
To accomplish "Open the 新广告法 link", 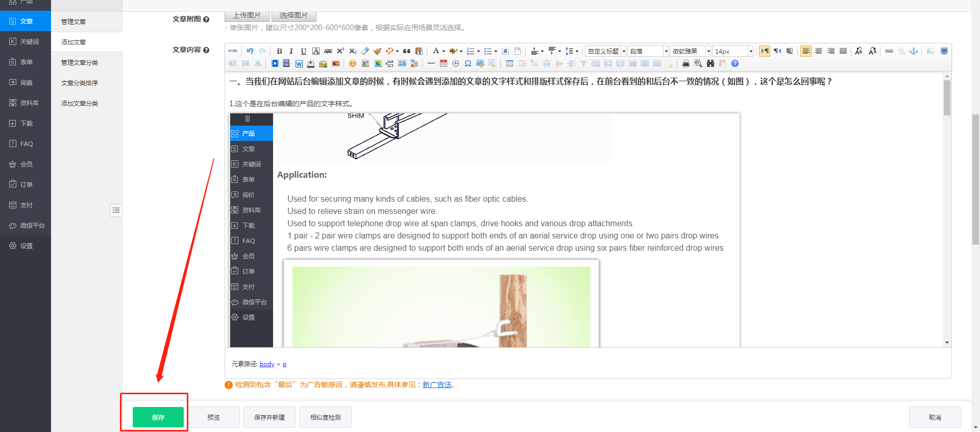I will pyautogui.click(x=437, y=385).
